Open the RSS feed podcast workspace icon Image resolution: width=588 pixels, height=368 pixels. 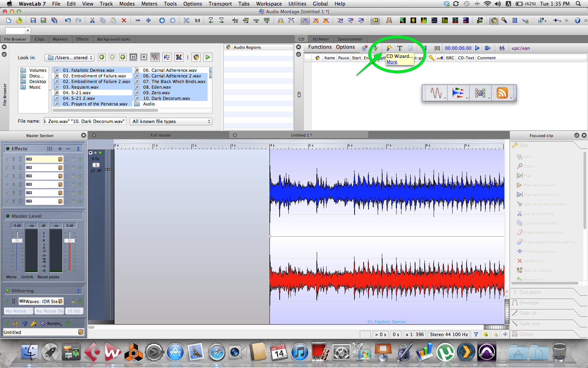[502, 93]
